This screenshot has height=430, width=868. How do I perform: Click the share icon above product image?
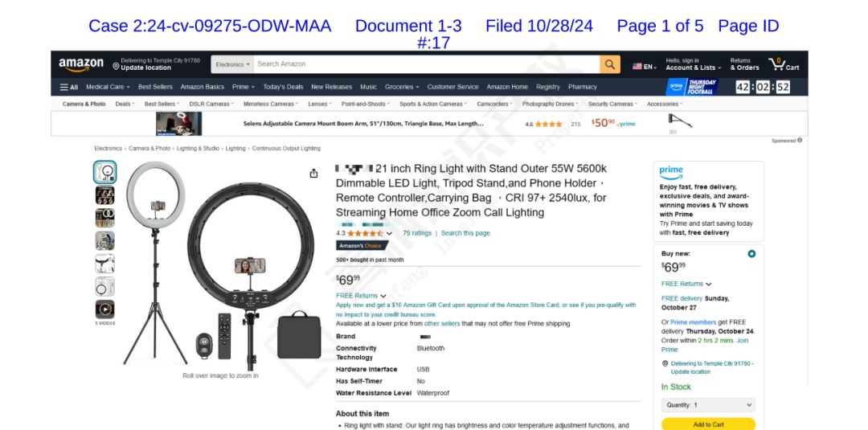click(x=314, y=174)
